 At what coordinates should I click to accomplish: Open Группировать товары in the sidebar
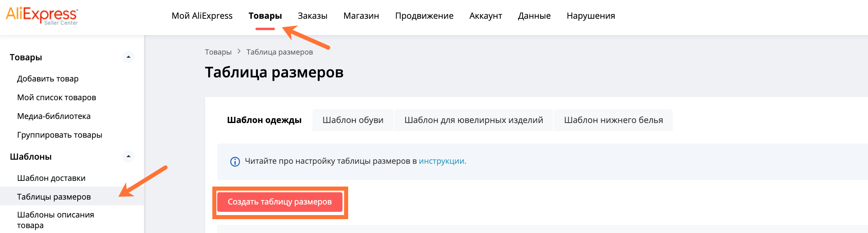59,135
